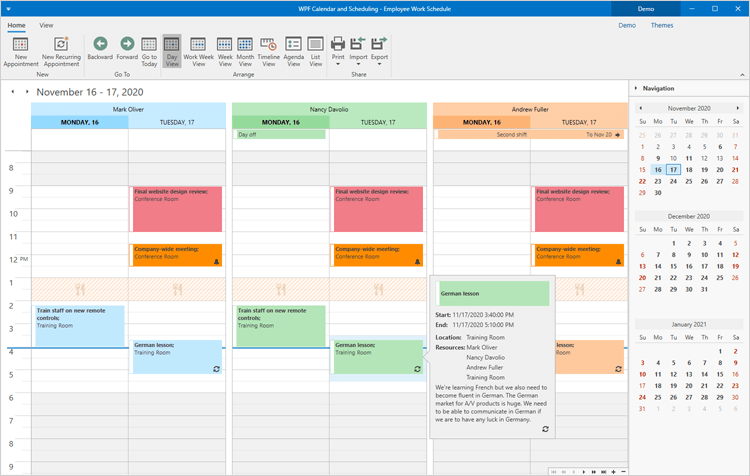Select November 16 in the date navigator
This screenshot has width=750, height=476.
(x=658, y=170)
